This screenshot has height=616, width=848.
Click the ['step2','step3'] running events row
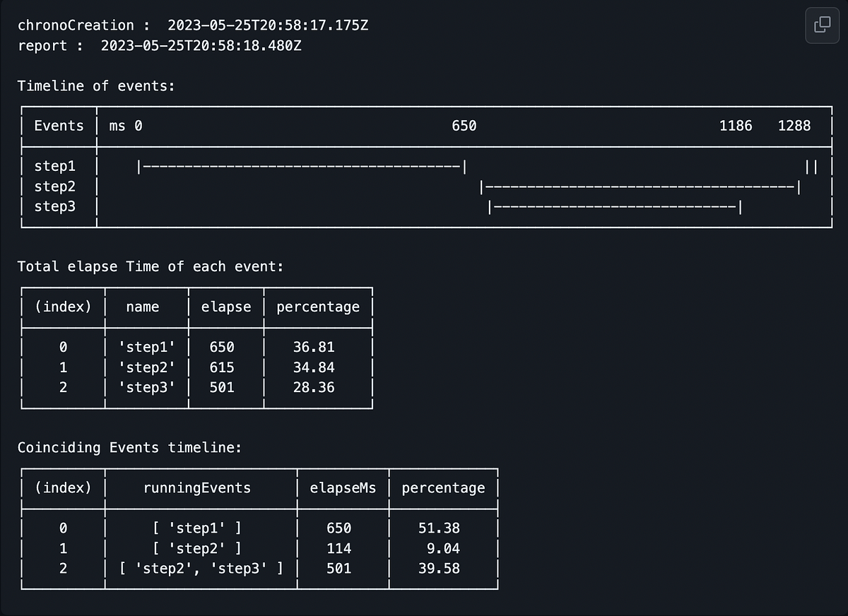(200, 568)
